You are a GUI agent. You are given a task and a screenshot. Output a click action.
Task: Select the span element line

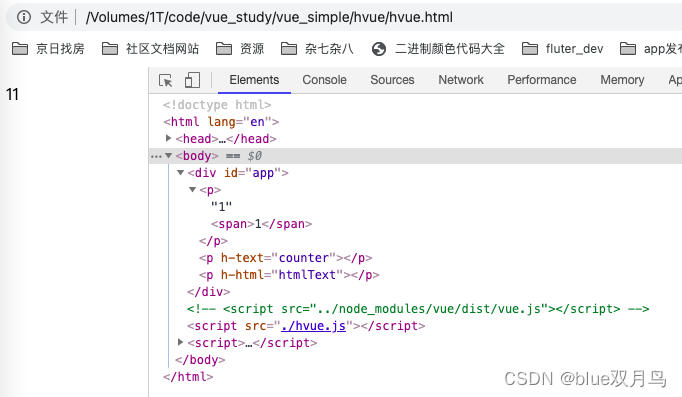point(261,224)
